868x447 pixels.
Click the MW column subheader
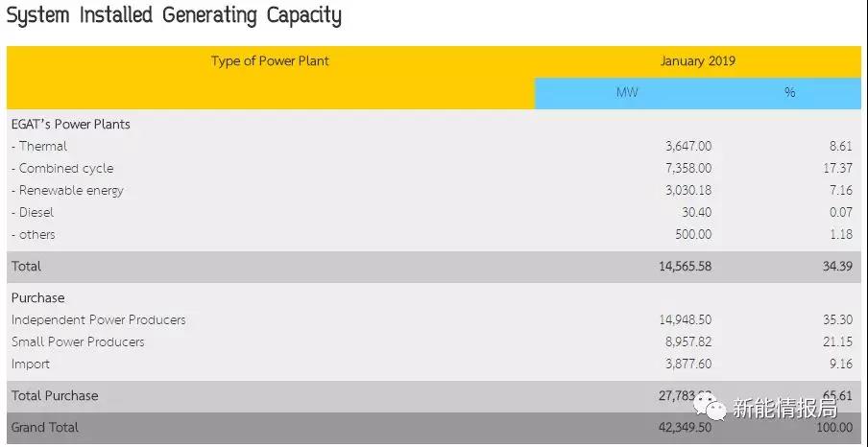pyautogui.click(x=627, y=92)
